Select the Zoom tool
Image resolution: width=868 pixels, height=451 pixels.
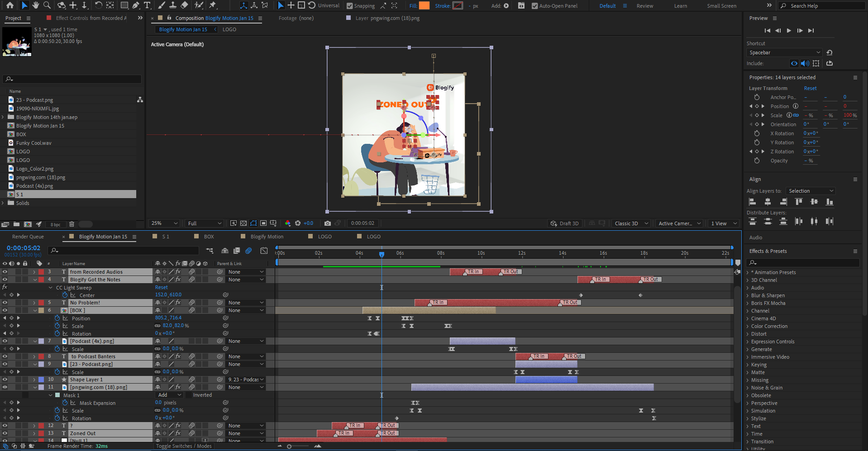[47, 5]
